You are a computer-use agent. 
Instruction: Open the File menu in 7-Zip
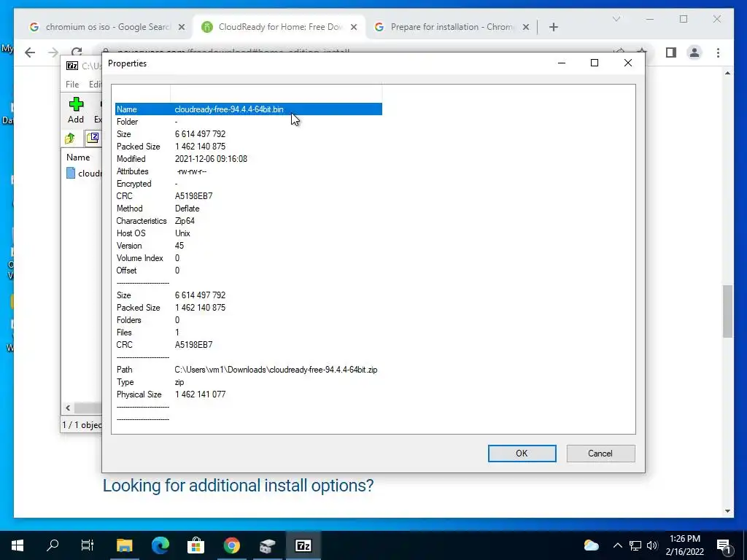point(72,85)
